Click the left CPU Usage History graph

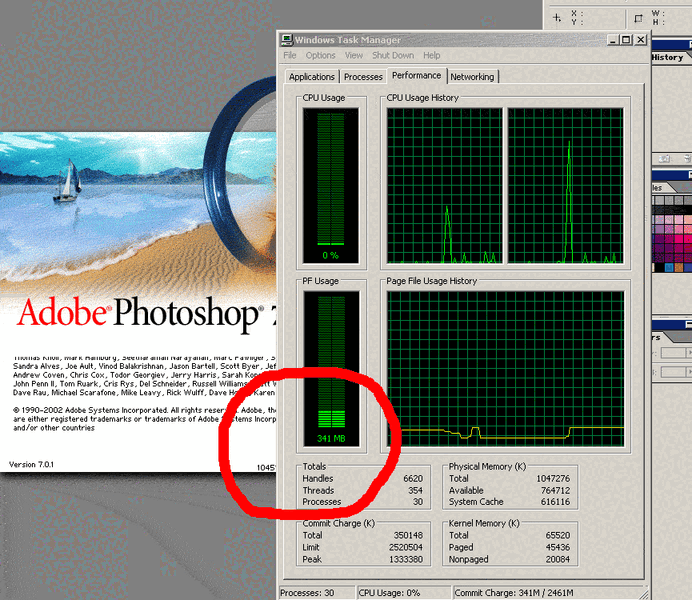(444, 186)
